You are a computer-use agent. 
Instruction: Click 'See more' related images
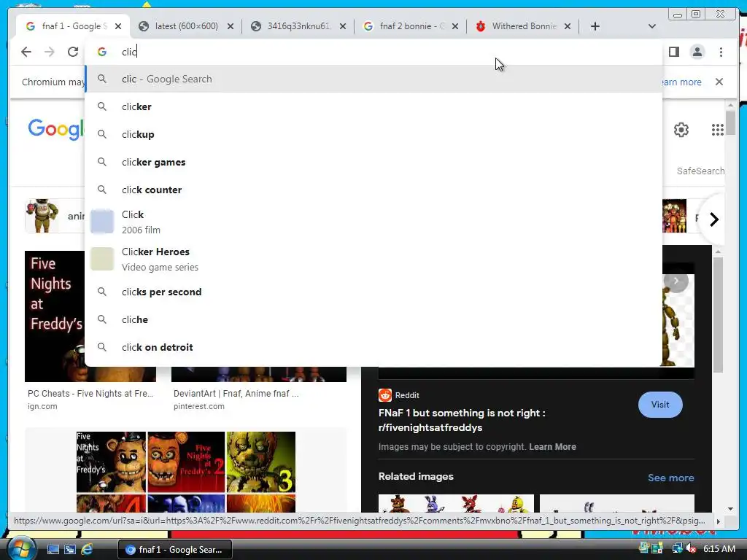coord(671,478)
